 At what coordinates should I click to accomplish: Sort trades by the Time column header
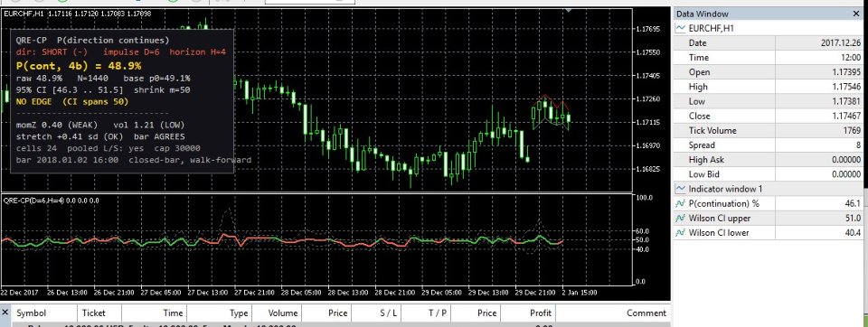click(x=154, y=313)
